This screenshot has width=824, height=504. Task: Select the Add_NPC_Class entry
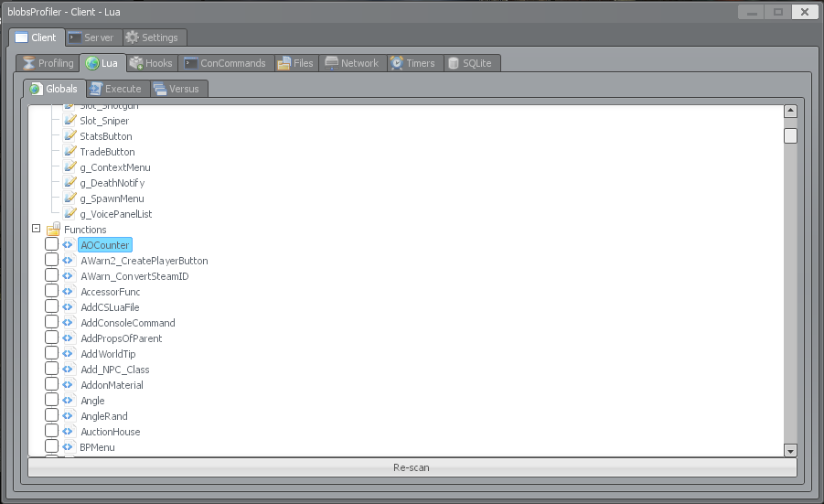pyautogui.click(x=115, y=370)
